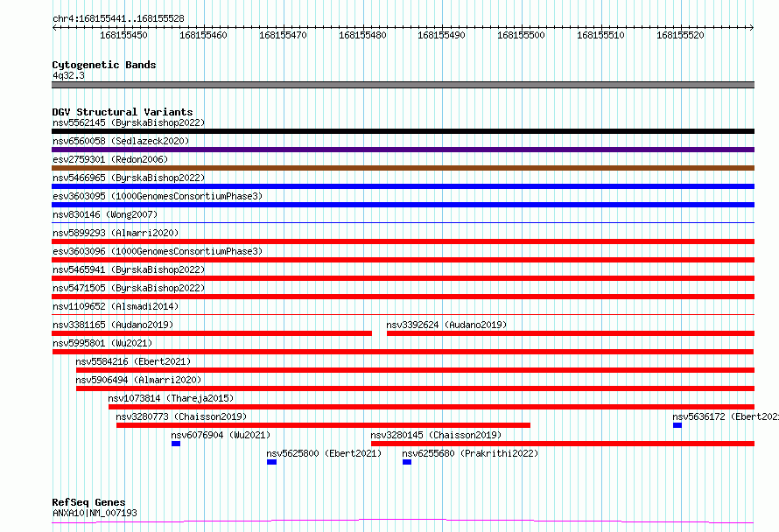Click ruler position 168155470

[x=284, y=35]
